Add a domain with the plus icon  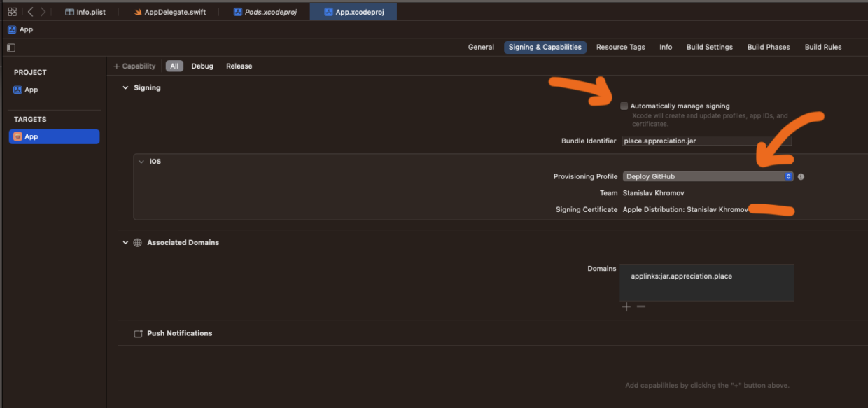pyautogui.click(x=626, y=307)
